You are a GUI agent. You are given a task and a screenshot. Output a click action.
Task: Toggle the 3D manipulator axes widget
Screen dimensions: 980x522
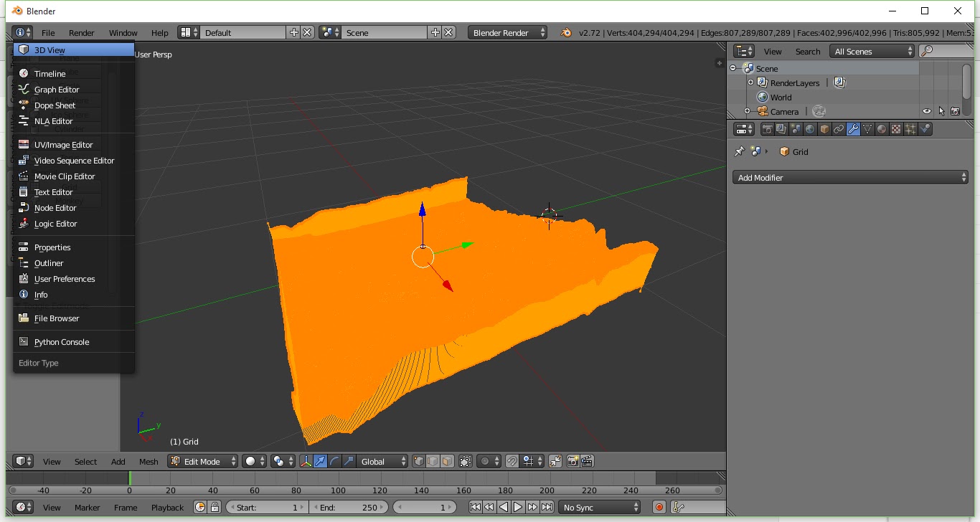pos(306,461)
